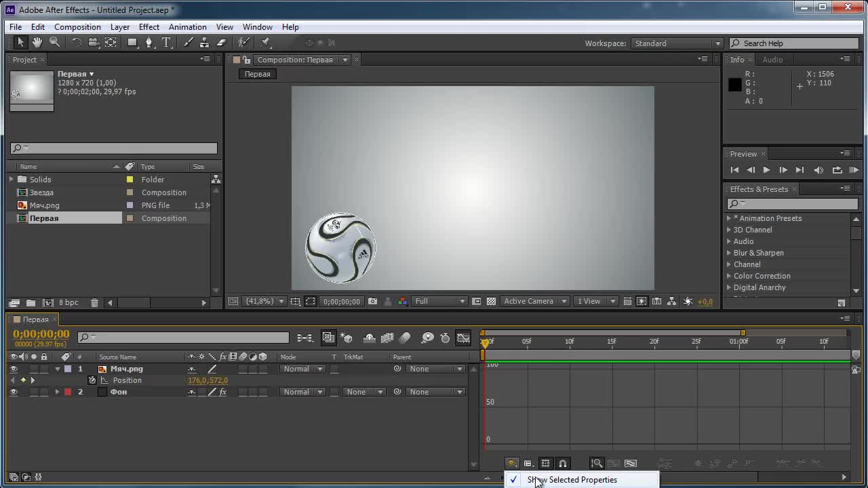Jump to first frame in Preview
This screenshot has height=488, width=868.
point(734,170)
